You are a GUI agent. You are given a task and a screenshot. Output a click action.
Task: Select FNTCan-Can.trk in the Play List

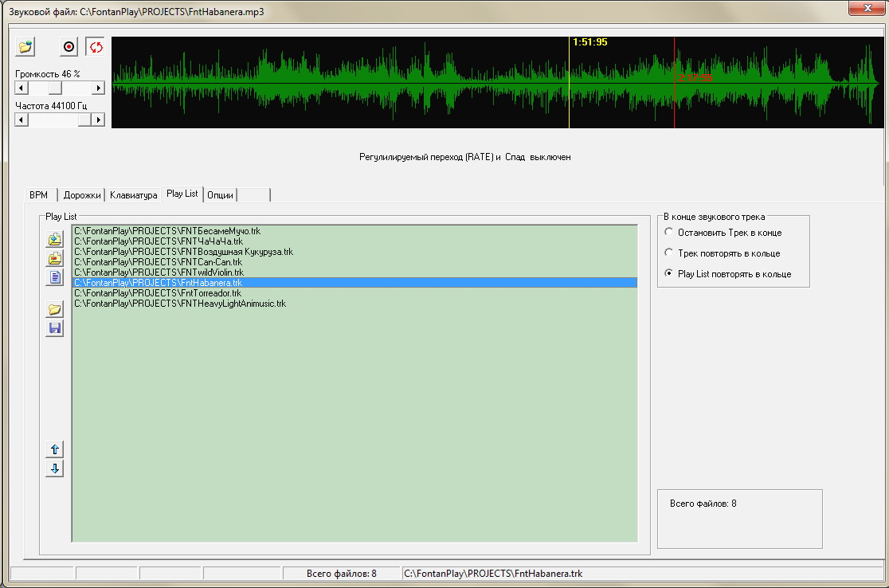tap(355, 262)
